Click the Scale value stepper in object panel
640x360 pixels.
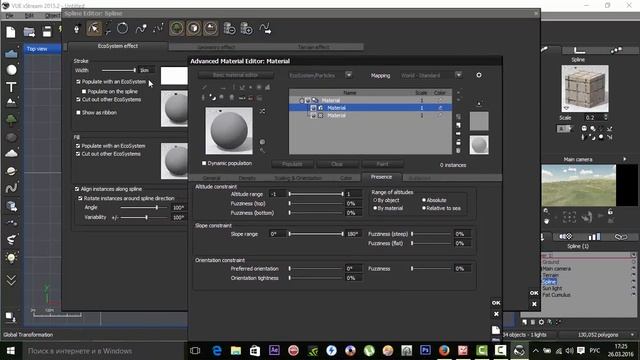tap(606, 118)
